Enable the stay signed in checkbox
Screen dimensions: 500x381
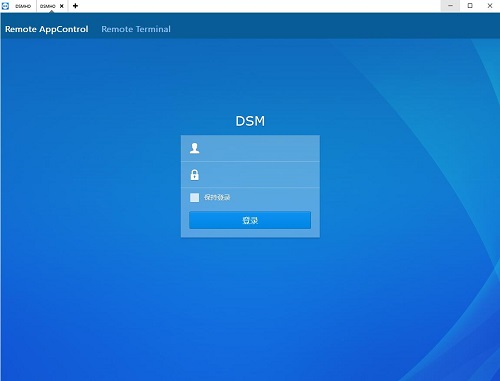194,197
